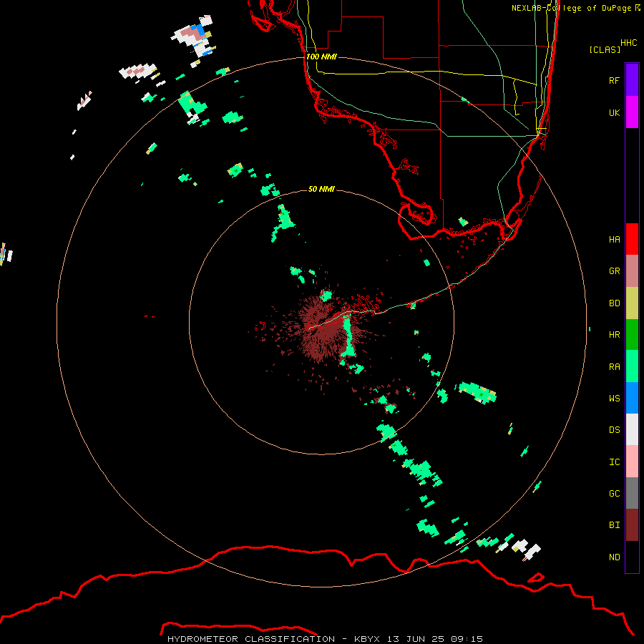Click the 50 NMI range ring label
Screen dimensions: 644x644
(321, 189)
